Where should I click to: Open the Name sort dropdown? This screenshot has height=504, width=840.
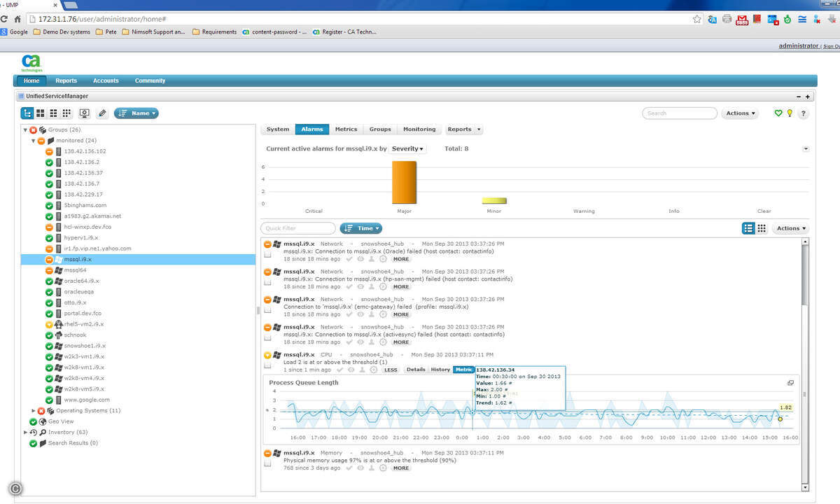[136, 113]
